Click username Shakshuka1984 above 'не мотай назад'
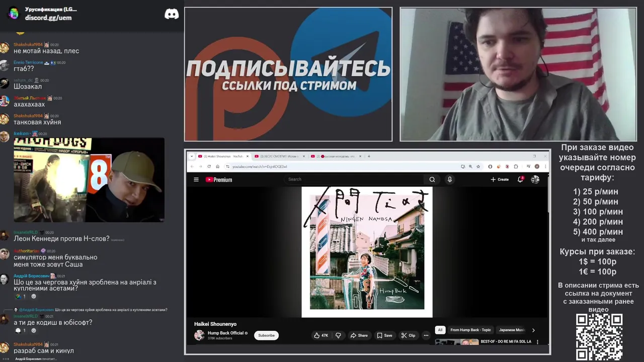 [x=28, y=45]
